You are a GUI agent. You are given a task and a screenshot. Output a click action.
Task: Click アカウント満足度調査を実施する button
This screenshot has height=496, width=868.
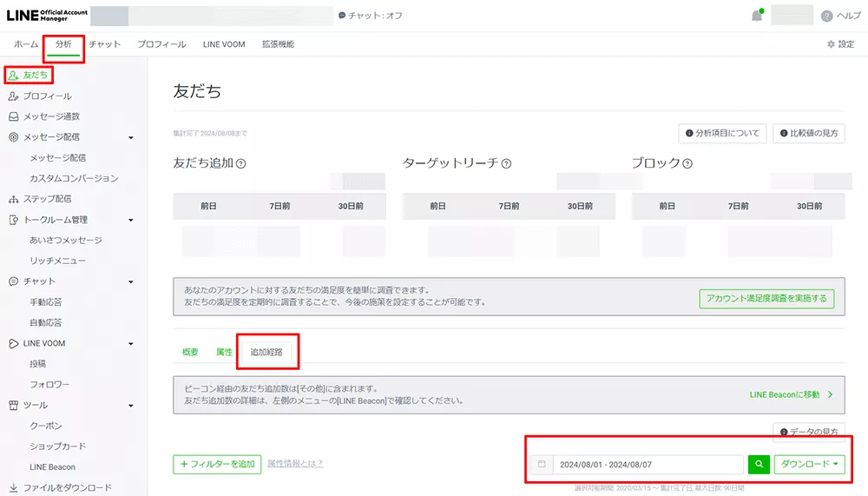click(x=766, y=298)
